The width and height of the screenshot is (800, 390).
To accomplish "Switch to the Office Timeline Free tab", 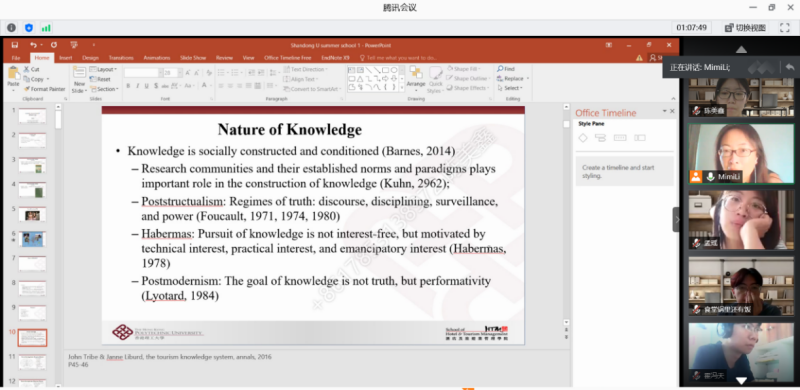I will coord(287,58).
